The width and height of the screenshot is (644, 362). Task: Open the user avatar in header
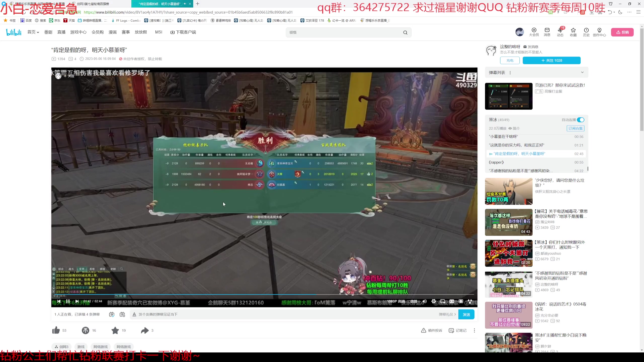519,32
